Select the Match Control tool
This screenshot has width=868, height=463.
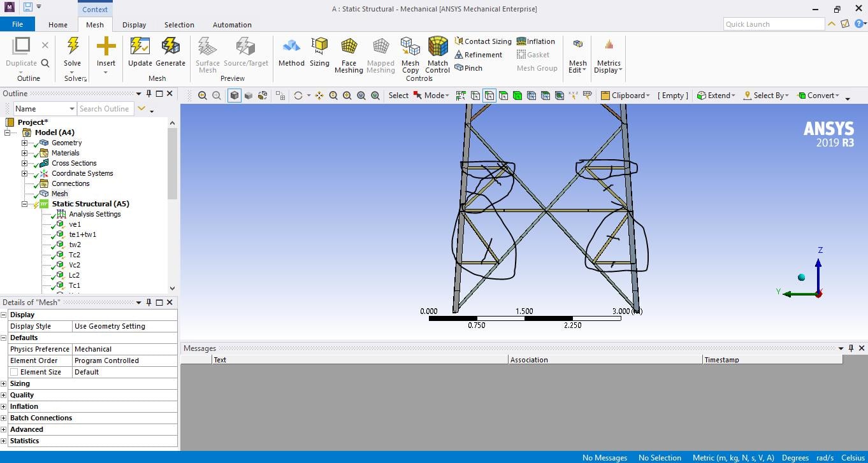coord(438,55)
